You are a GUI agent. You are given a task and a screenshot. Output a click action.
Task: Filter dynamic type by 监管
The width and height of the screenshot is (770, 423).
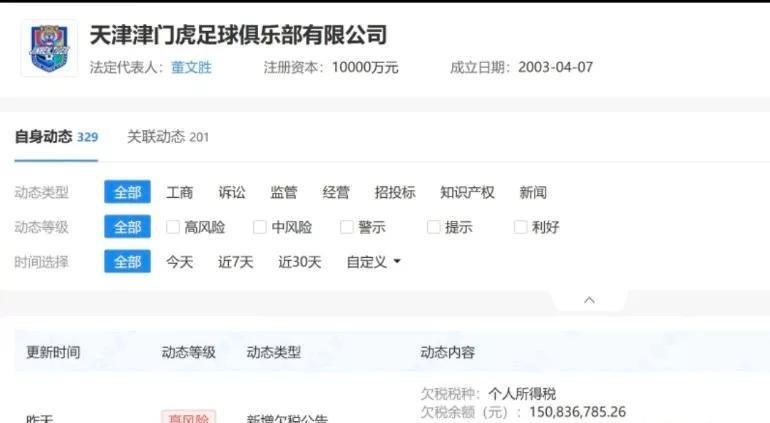(284, 192)
